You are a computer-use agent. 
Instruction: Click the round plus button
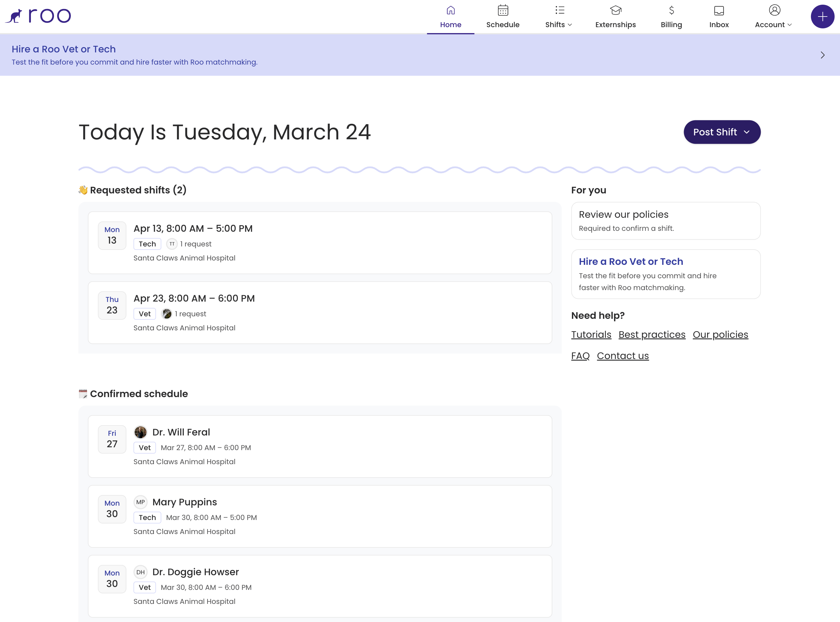point(822,17)
